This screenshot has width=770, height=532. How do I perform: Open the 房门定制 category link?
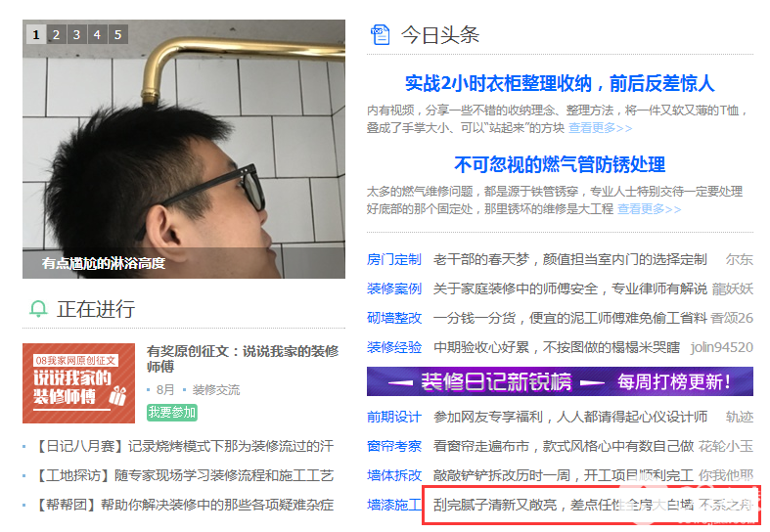(394, 259)
